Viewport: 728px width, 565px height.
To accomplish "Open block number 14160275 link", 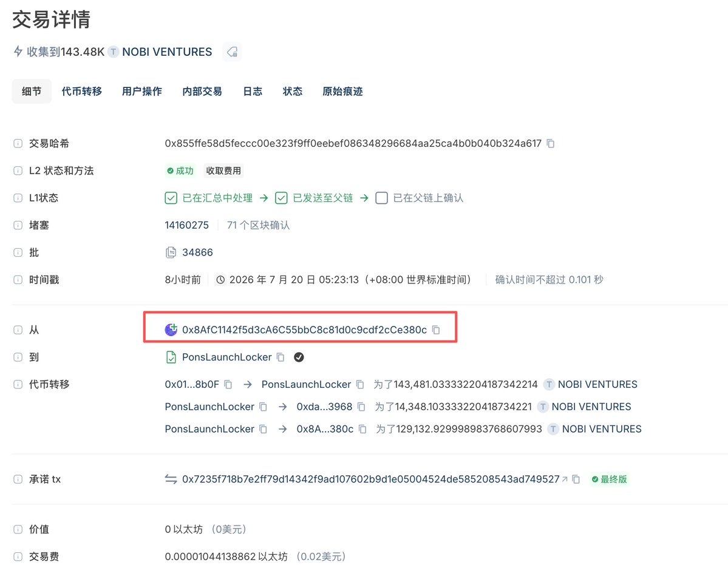I will (x=186, y=225).
